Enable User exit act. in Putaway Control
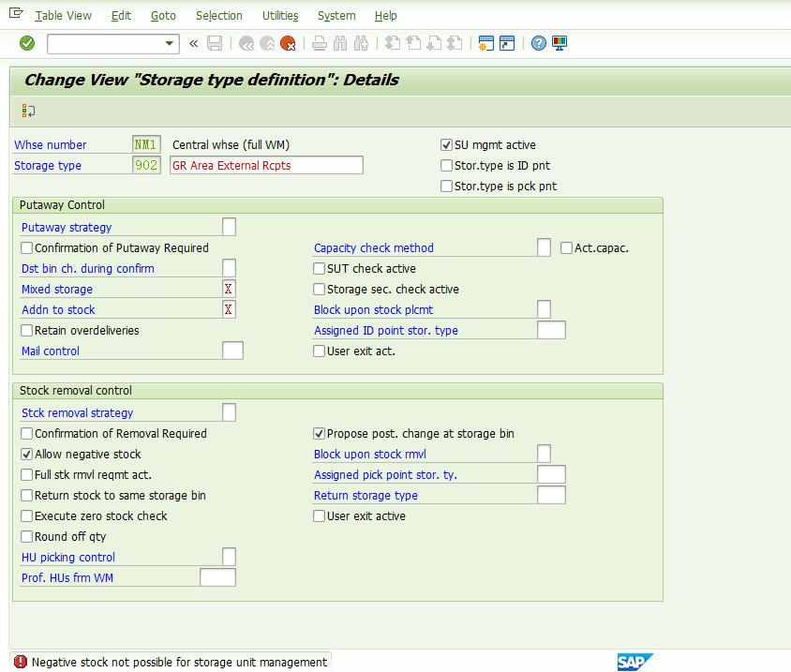 (319, 351)
